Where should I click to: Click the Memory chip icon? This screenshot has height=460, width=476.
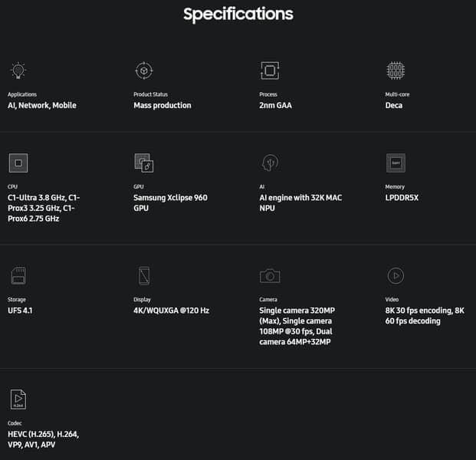pos(396,163)
